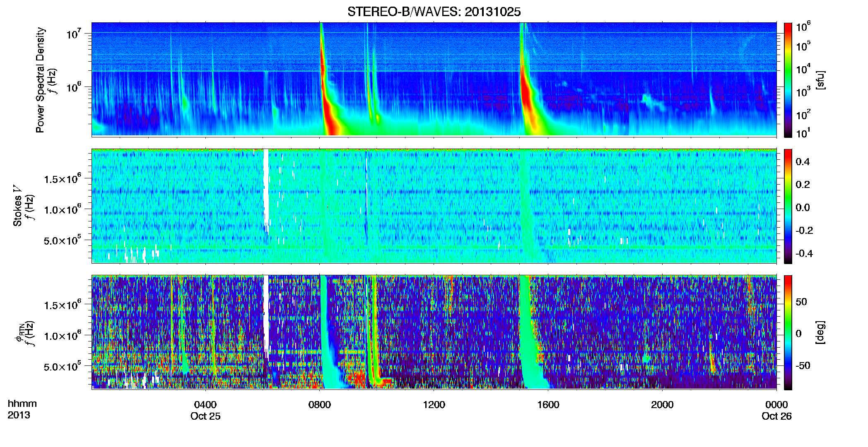Screen dimensions: 868x447
Task: Click the φ RTN spectrogram panel
Action: pyautogui.click(x=434, y=332)
